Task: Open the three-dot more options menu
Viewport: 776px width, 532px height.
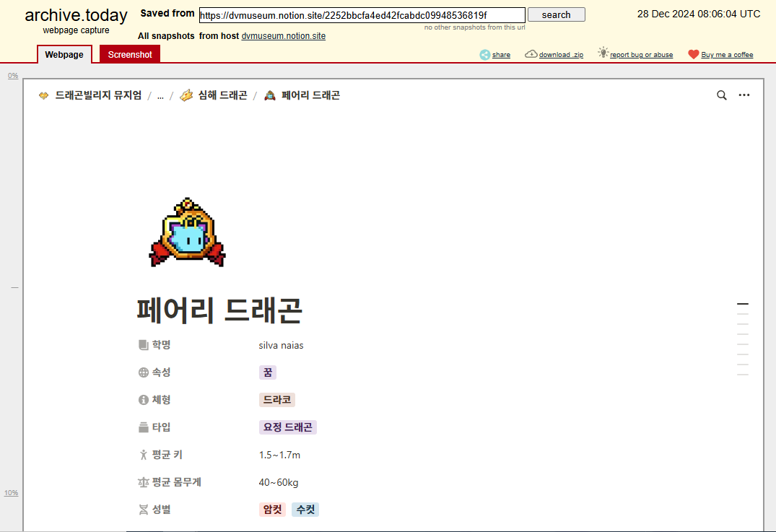Action: click(744, 95)
